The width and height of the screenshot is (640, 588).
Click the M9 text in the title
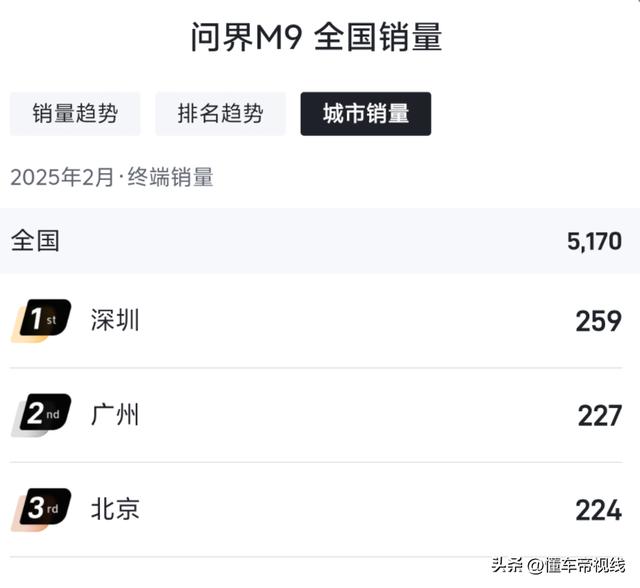pos(279,38)
